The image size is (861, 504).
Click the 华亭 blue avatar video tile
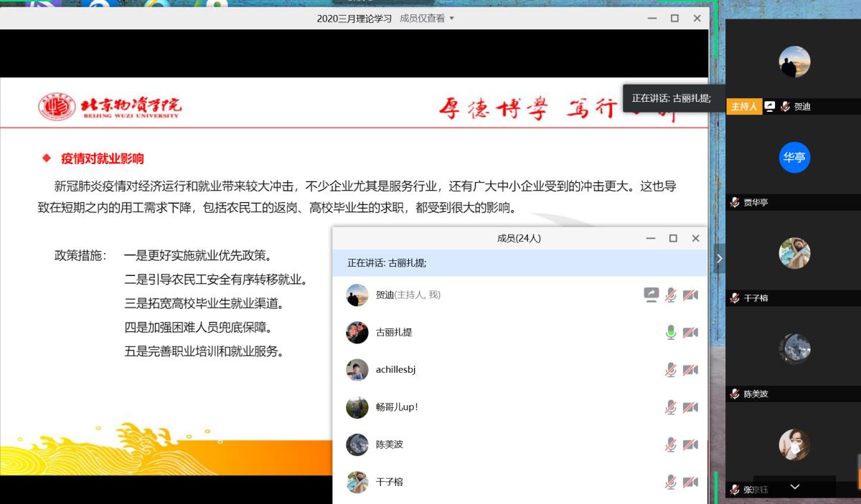(x=794, y=158)
